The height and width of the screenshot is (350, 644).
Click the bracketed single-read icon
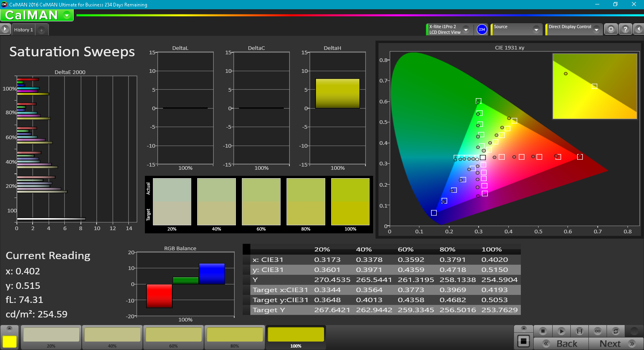[x=579, y=331]
